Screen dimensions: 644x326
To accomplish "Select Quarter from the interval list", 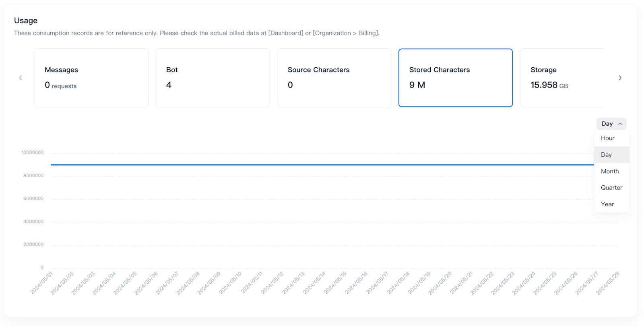I will [x=611, y=188].
